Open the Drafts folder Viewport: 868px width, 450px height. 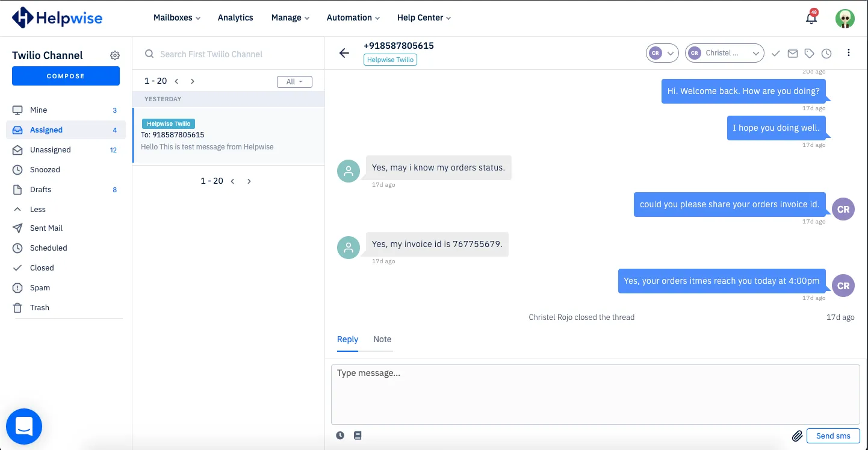[x=66, y=190]
